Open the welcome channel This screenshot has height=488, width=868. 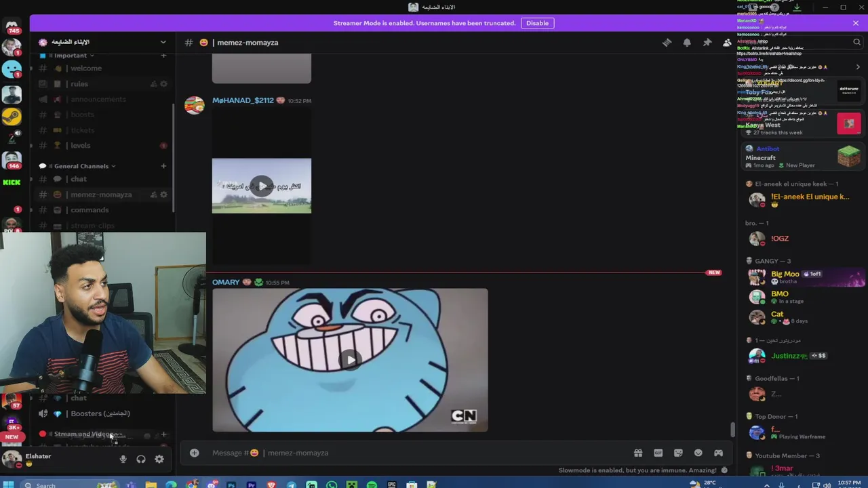pyautogui.click(x=102, y=68)
